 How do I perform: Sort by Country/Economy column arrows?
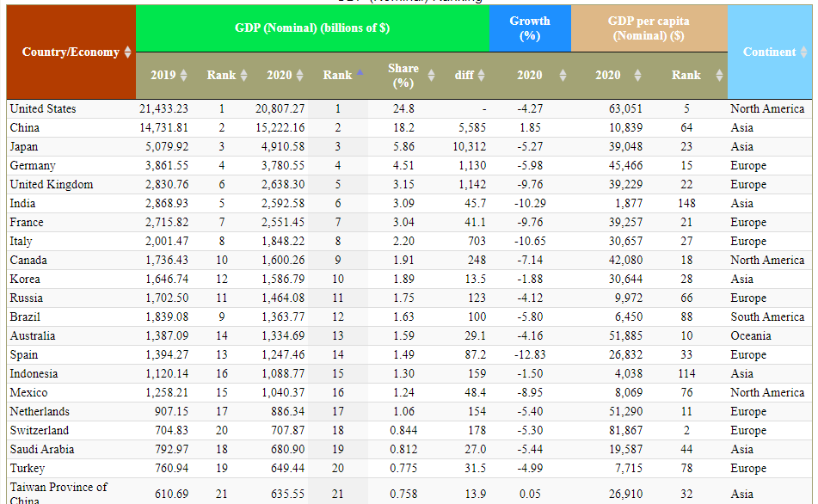click(127, 52)
